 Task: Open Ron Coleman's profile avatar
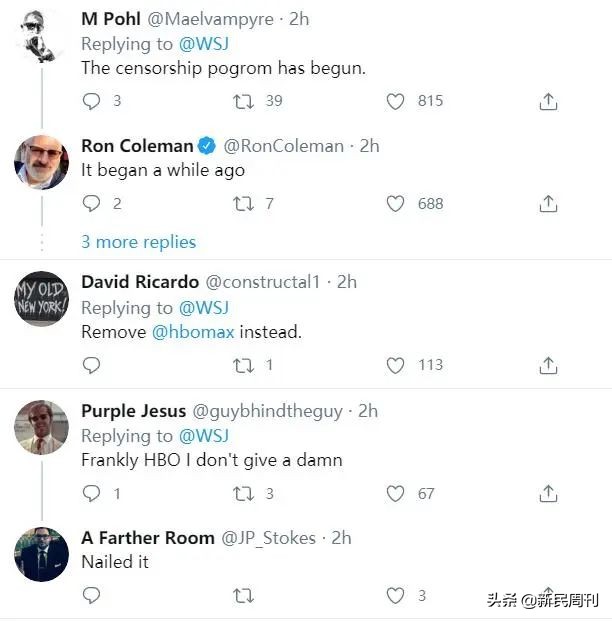pos(41,160)
